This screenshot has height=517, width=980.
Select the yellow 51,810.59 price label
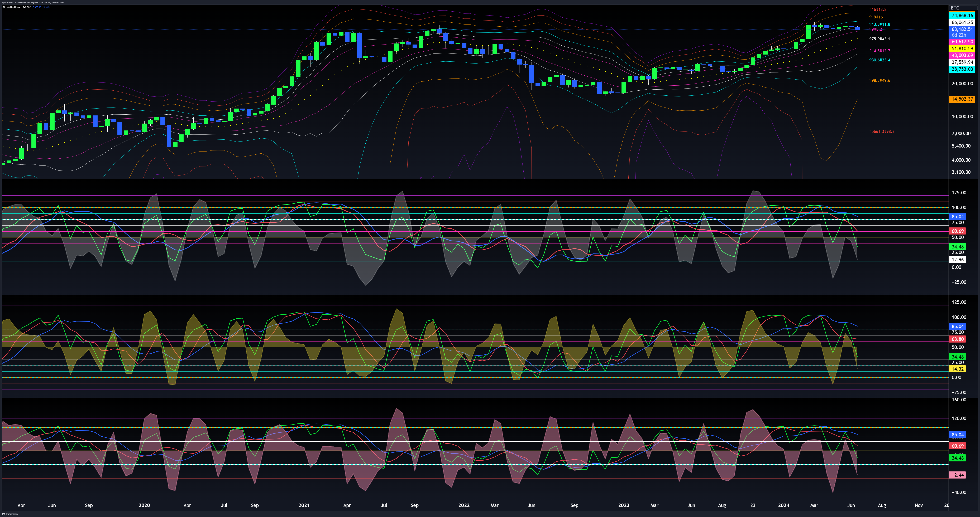[962, 49]
